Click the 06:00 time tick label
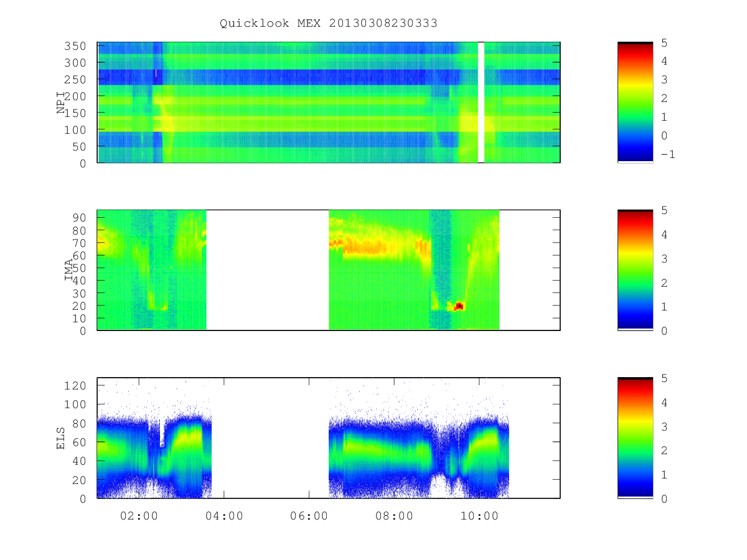Screen dimensions: 747x560 click(x=309, y=516)
